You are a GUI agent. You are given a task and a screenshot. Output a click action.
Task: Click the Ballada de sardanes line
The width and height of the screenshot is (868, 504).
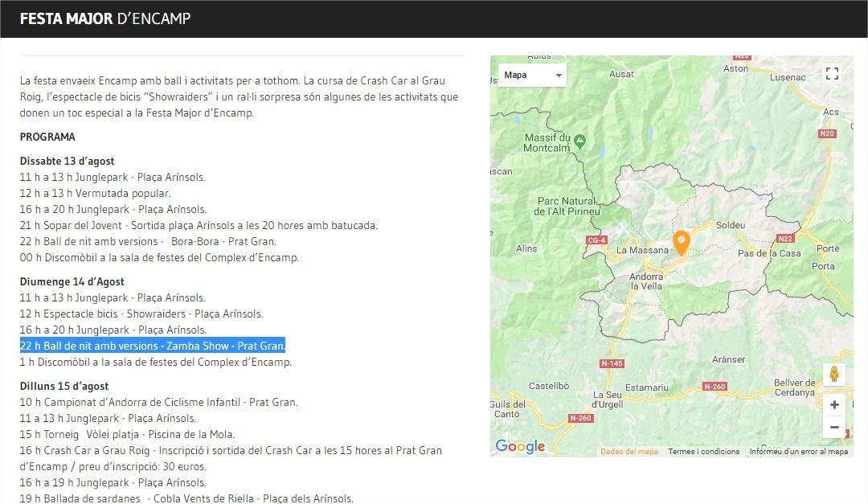pyautogui.click(x=186, y=498)
